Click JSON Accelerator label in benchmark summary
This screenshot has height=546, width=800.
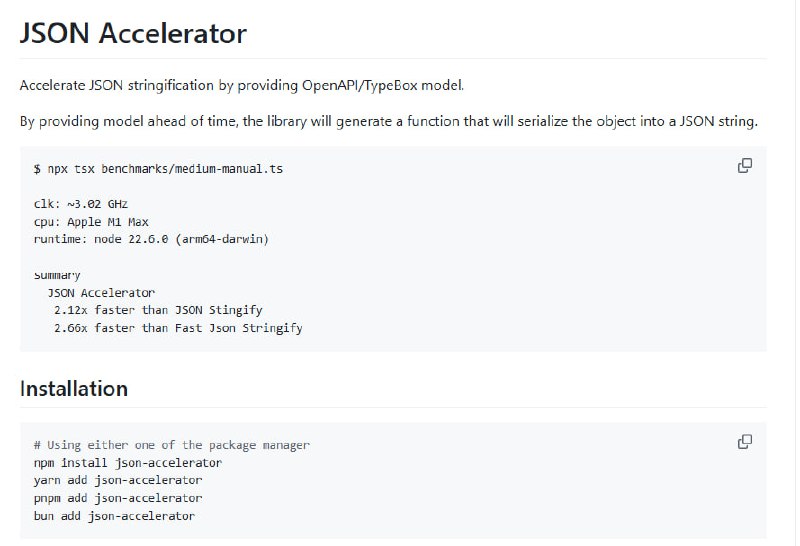click(101, 292)
